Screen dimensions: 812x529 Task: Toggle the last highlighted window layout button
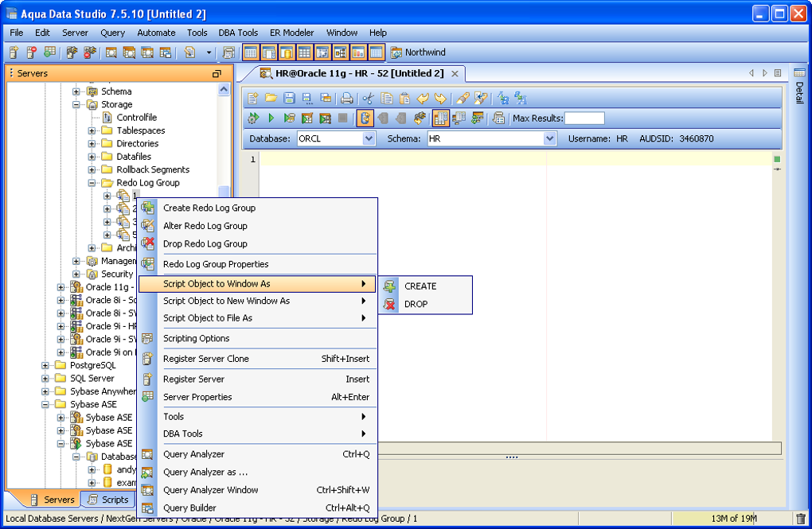click(377, 53)
